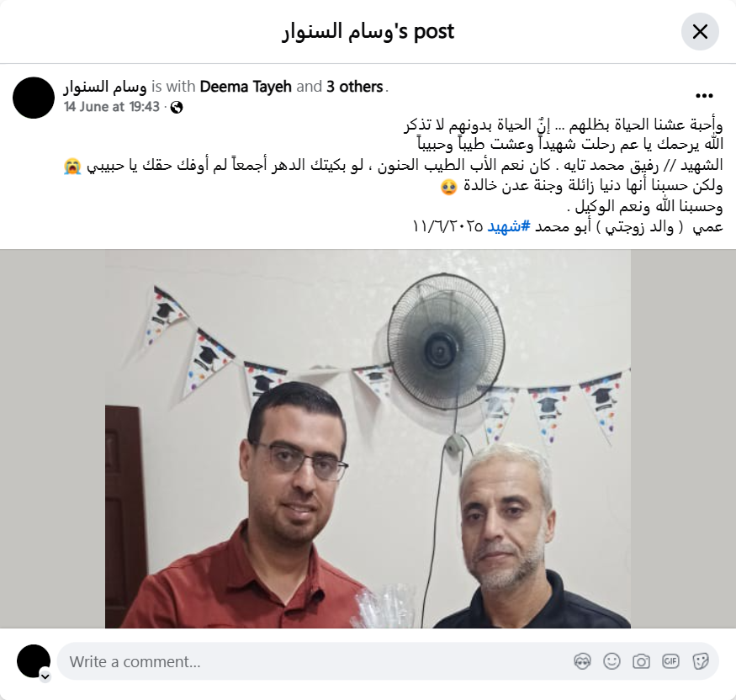Click the crying emoji in the post text
Screen dimensions: 736x700
pos(72,167)
